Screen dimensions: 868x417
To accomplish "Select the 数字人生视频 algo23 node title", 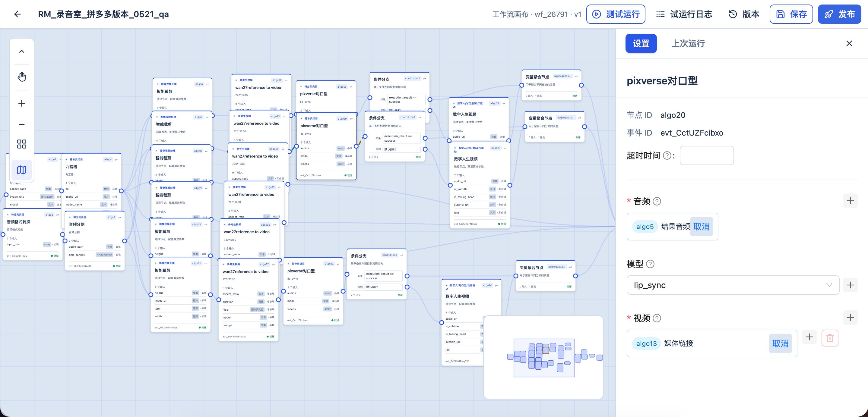I will coord(466,159).
